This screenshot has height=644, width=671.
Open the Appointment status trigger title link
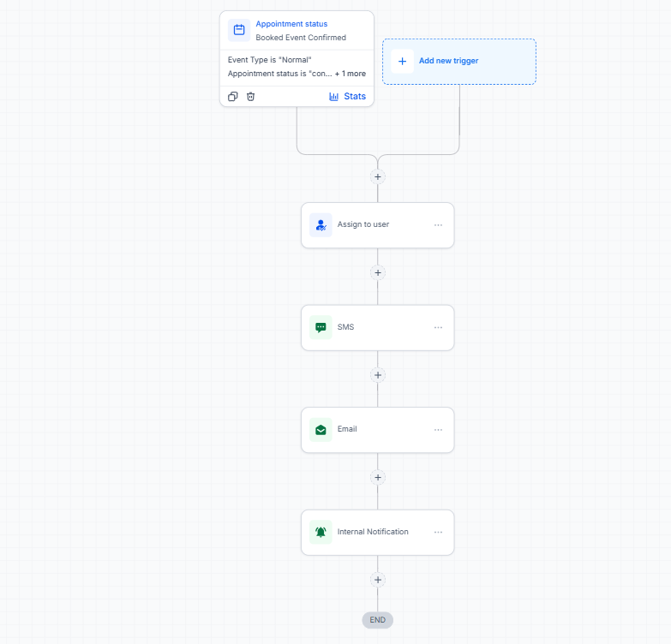pos(291,24)
